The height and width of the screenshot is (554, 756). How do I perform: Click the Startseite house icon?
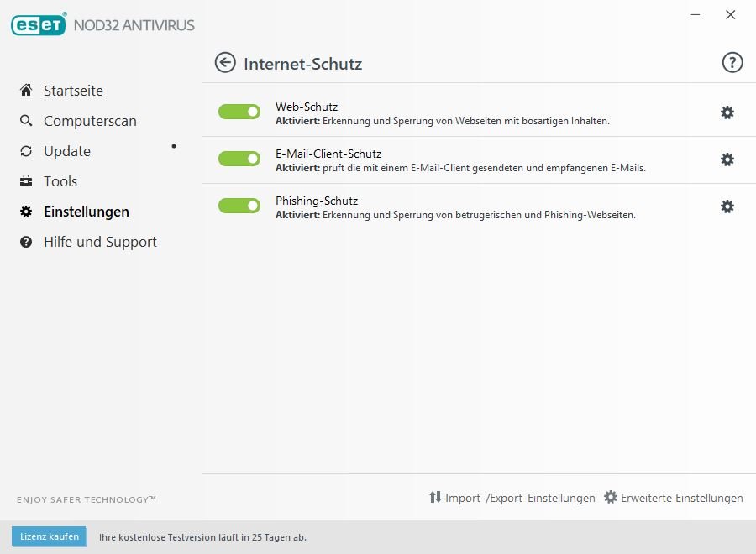coord(26,91)
